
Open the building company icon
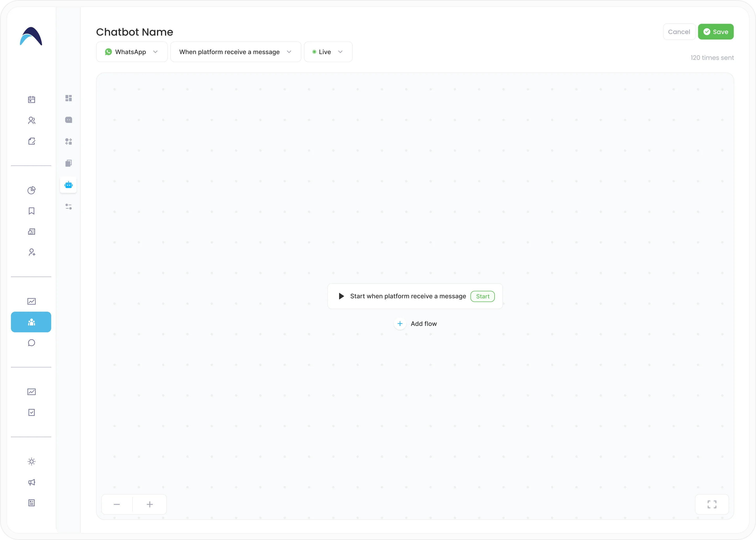point(32,232)
